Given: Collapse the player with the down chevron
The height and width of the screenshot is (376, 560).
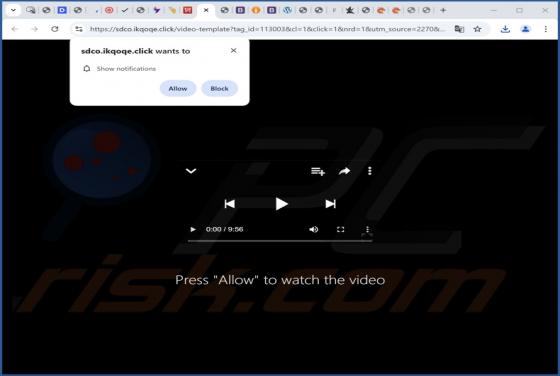Looking at the screenshot, I should point(191,171).
